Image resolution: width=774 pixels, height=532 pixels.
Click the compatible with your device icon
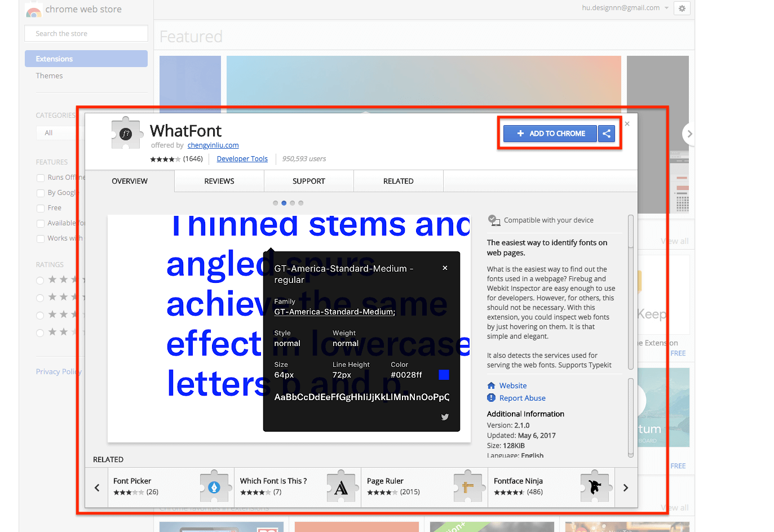[x=494, y=220]
